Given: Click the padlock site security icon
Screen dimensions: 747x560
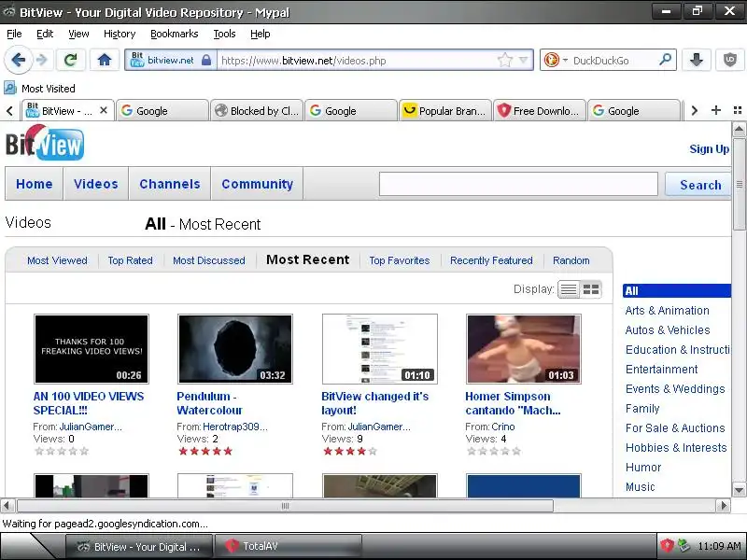Looking at the screenshot, I should coord(205,60).
